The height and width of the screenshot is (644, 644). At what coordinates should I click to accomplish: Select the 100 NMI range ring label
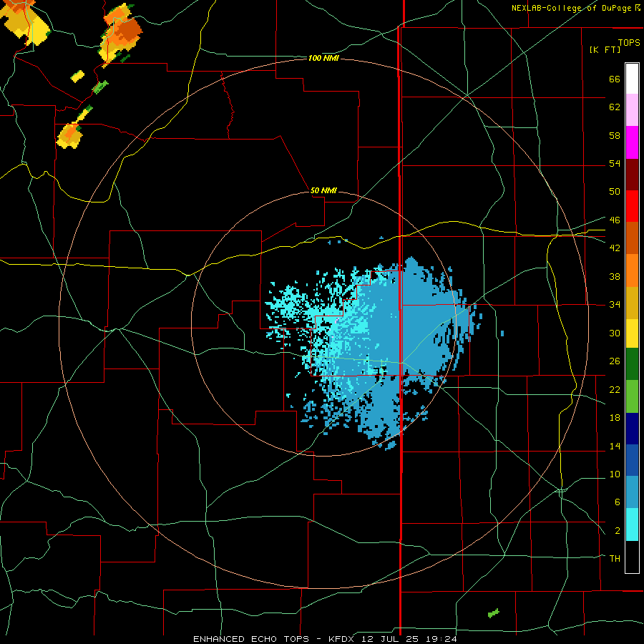(x=323, y=59)
